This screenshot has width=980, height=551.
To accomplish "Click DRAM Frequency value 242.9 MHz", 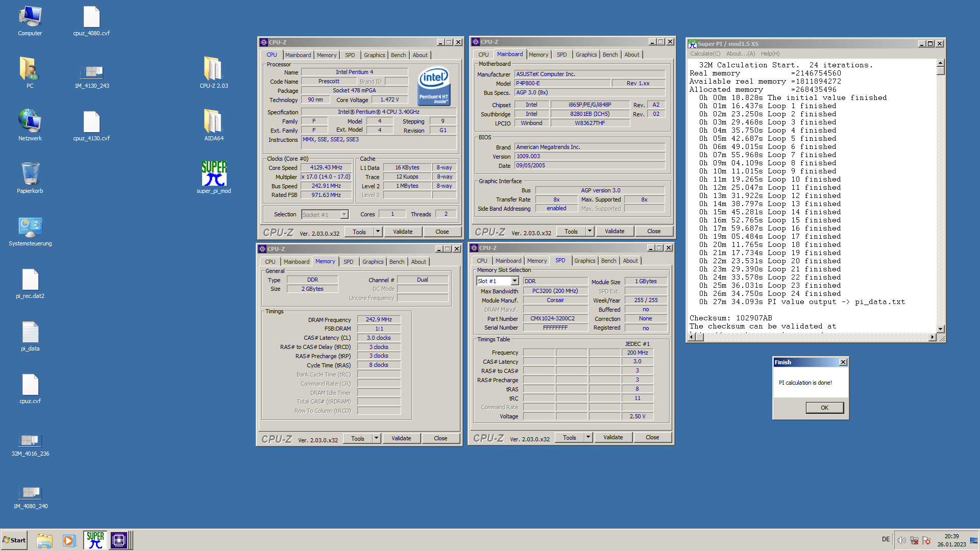I will click(x=379, y=320).
